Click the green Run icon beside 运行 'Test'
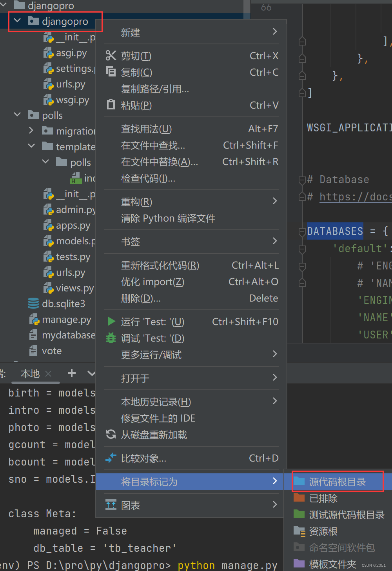This screenshot has width=392, height=571. [x=111, y=321]
